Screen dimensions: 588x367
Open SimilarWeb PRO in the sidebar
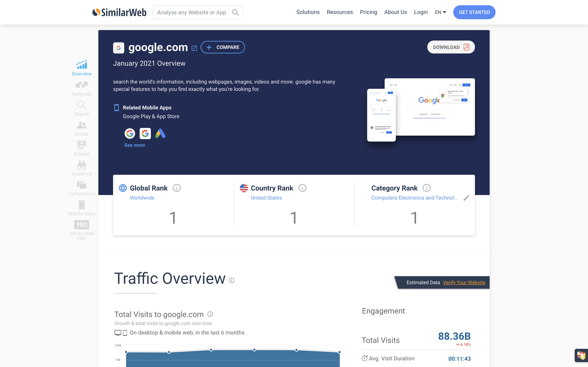tap(81, 230)
